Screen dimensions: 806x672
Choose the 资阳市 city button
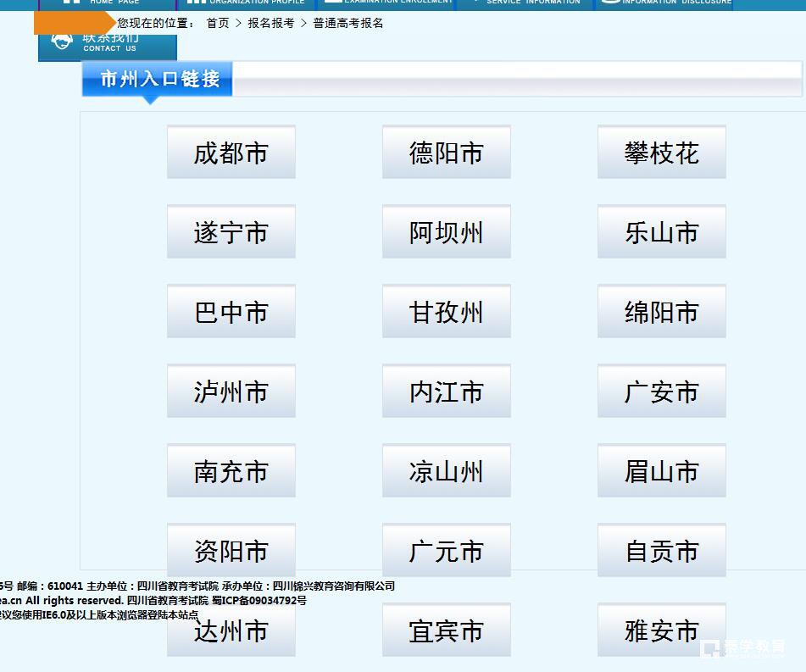(x=231, y=551)
